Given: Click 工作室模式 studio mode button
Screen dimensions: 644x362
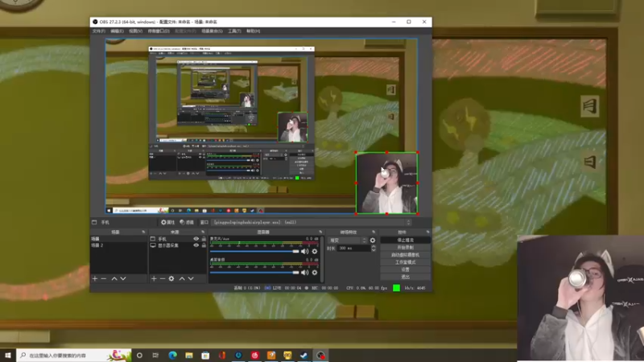Looking at the screenshot, I should [406, 262].
